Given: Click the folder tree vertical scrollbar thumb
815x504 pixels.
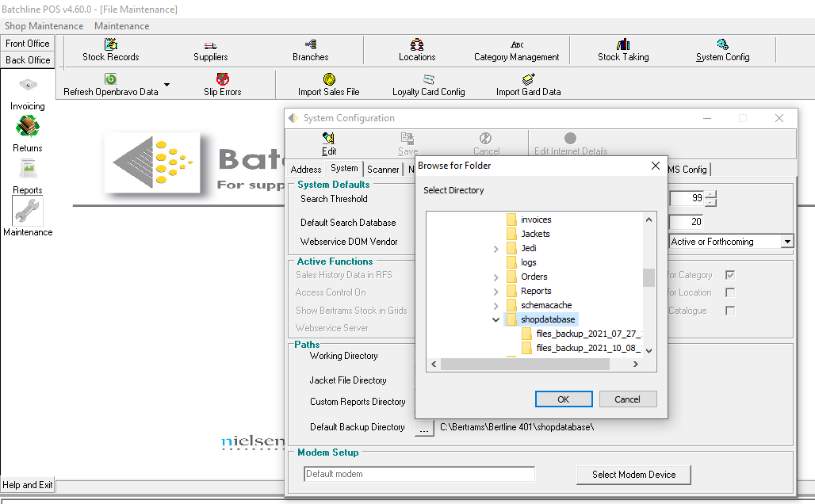Looking at the screenshot, I should (649, 277).
